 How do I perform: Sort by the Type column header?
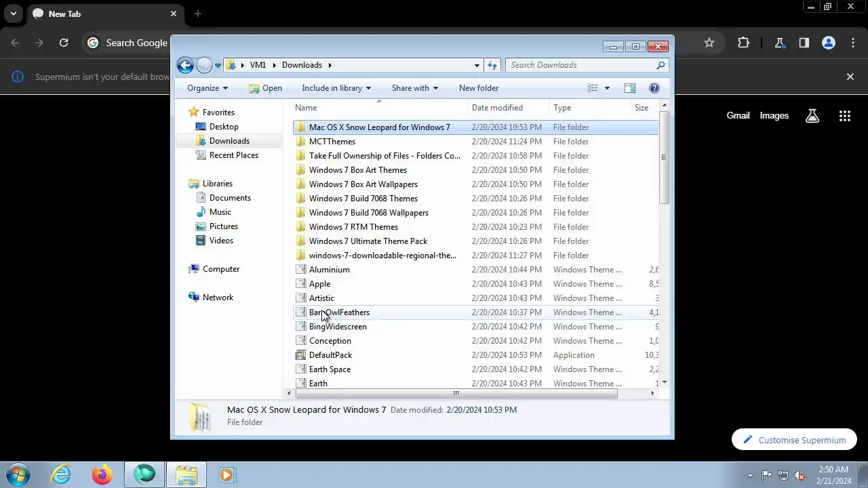tap(589, 108)
